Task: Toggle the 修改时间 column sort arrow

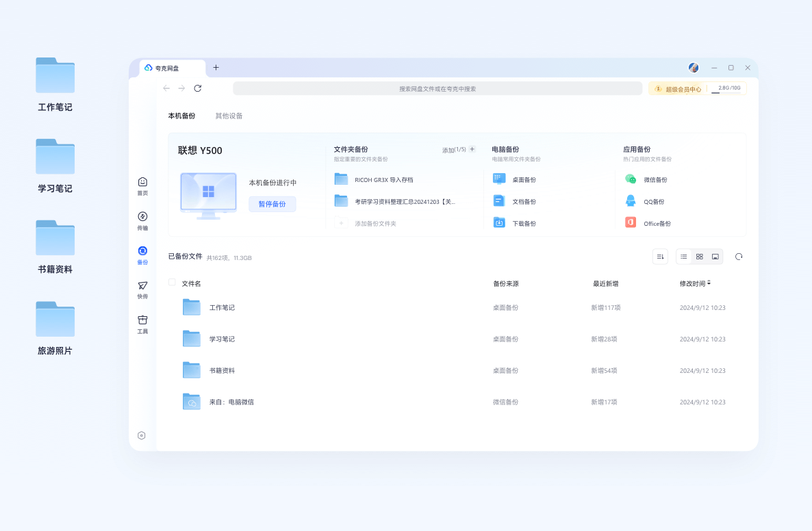Action: 709,283
